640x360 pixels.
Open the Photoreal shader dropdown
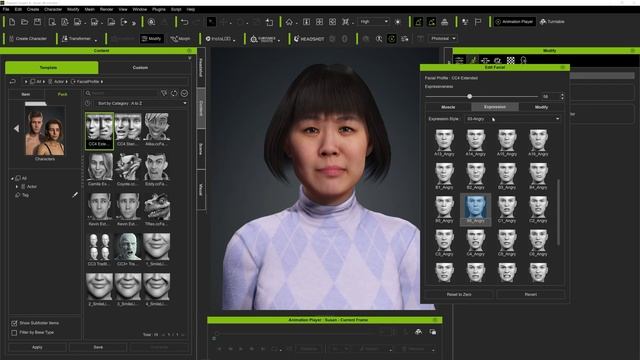tap(442, 38)
